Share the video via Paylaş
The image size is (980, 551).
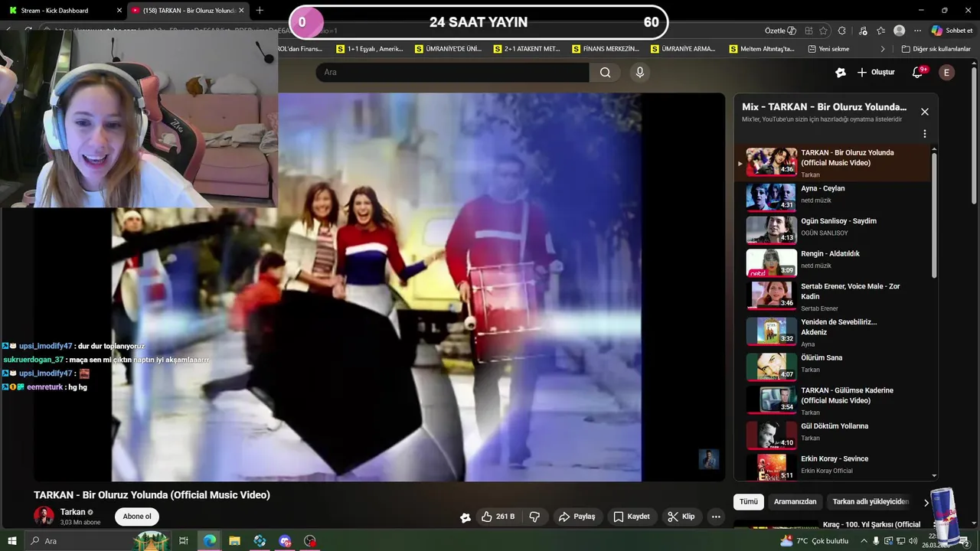coord(577,517)
